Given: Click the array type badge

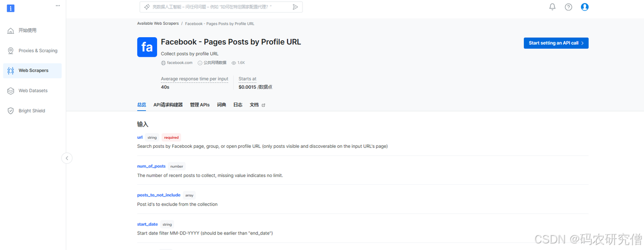Looking at the screenshot, I should [x=189, y=195].
